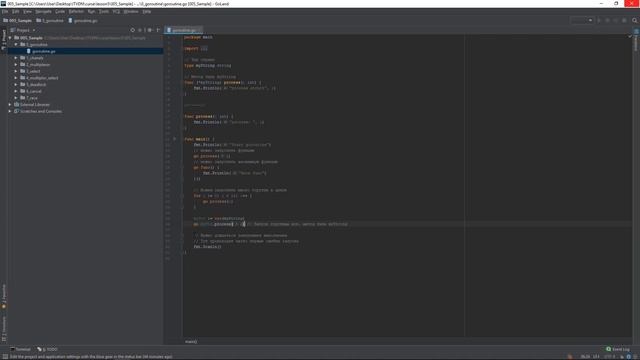Open the Navigate menu

43,11
